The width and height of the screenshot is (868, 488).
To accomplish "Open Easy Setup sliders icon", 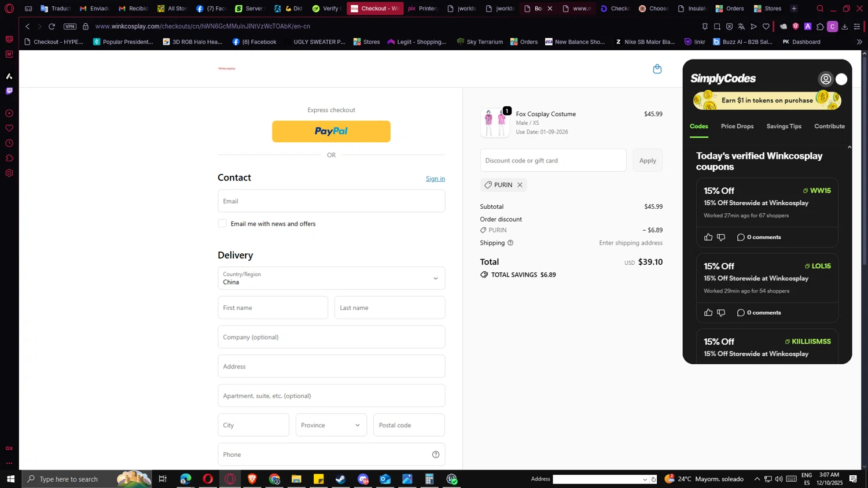I will pos(857,27).
